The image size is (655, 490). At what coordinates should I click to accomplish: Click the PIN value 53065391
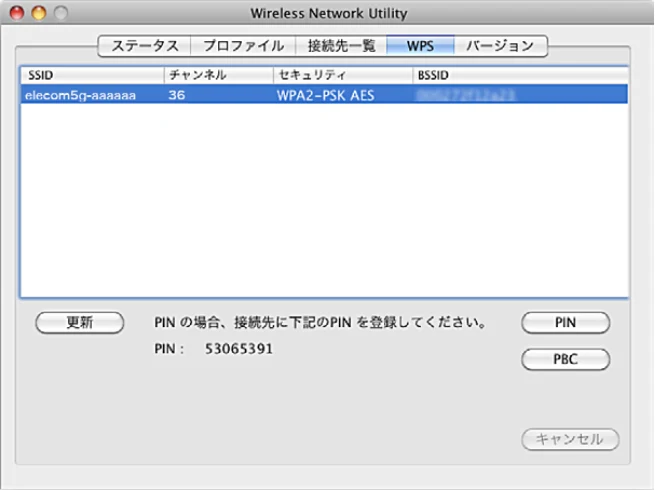pyautogui.click(x=239, y=348)
